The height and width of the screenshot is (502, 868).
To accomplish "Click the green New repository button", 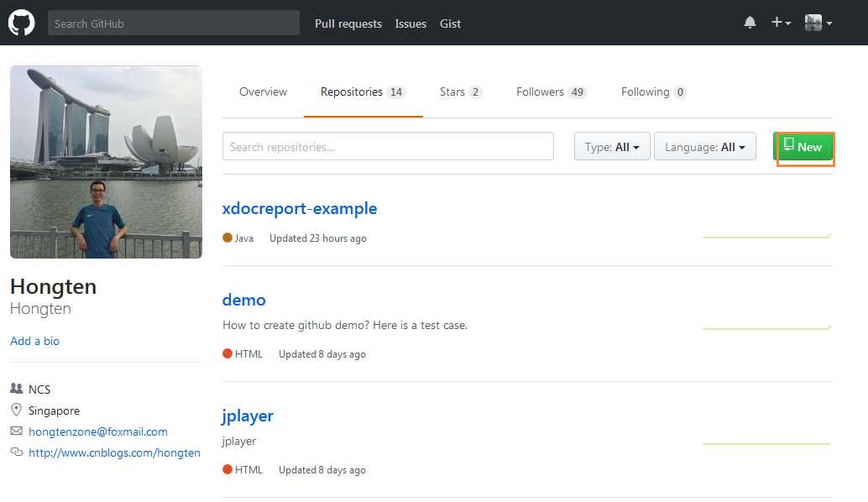I will click(803, 147).
